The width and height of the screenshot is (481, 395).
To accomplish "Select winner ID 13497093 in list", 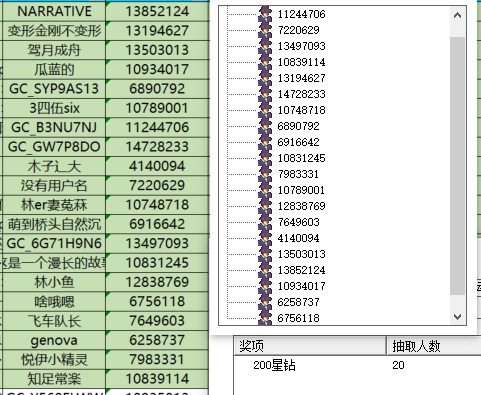I will click(x=301, y=46).
